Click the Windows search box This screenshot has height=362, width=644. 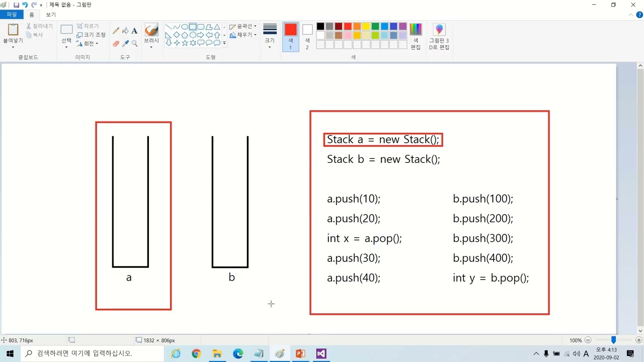[x=92, y=353]
